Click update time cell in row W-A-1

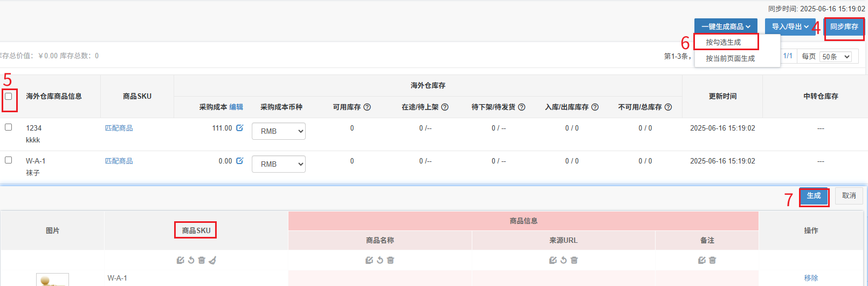[722, 161]
